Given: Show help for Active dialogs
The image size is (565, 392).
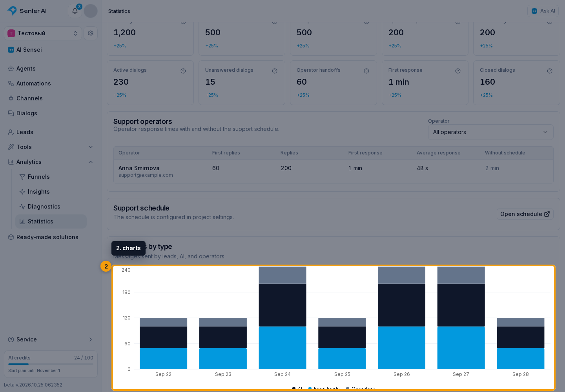Looking at the screenshot, I should click(x=183, y=71).
